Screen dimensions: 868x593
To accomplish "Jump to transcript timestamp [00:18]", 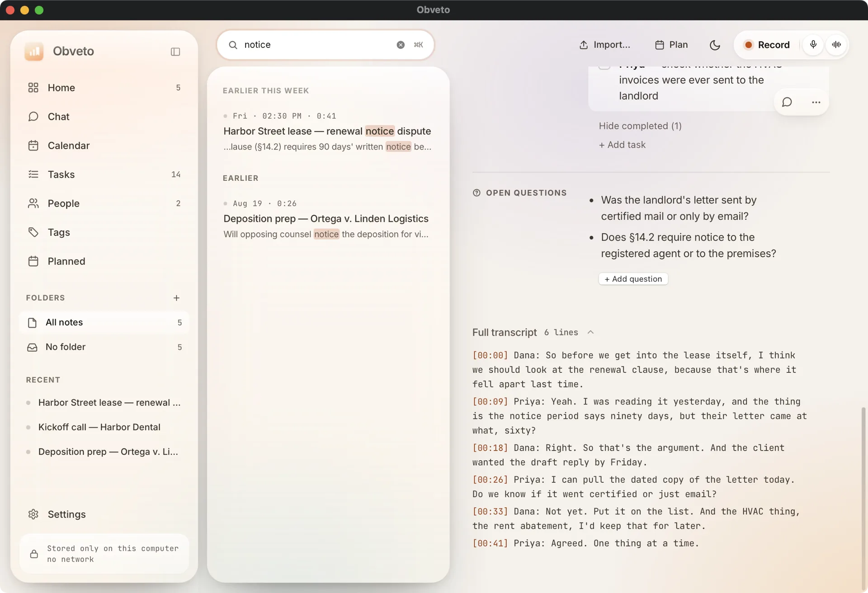I will (x=490, y=448).
